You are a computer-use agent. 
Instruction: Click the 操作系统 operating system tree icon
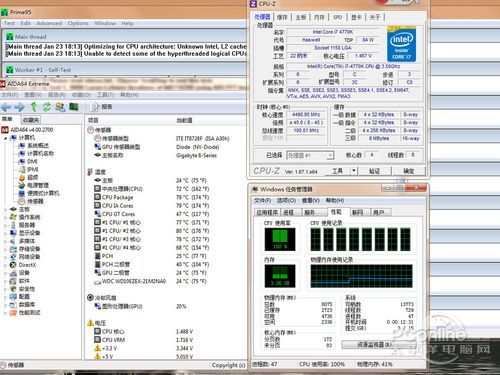click(13, 217)
